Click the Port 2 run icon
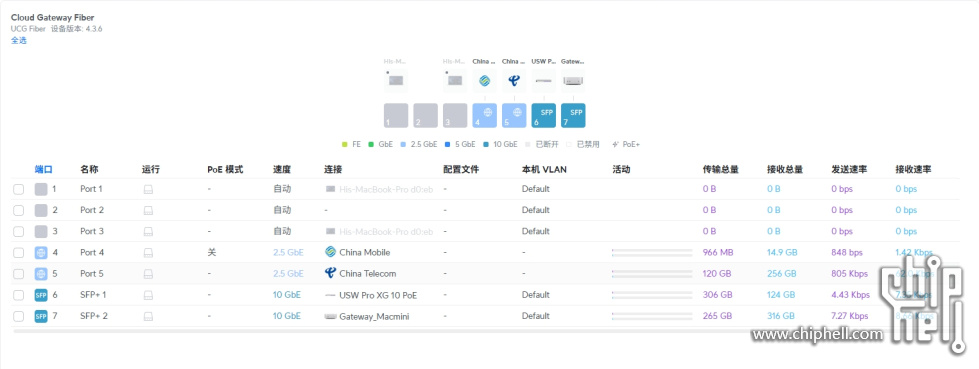This screenshot has width=979, height=369. click(x=148, y=210)
